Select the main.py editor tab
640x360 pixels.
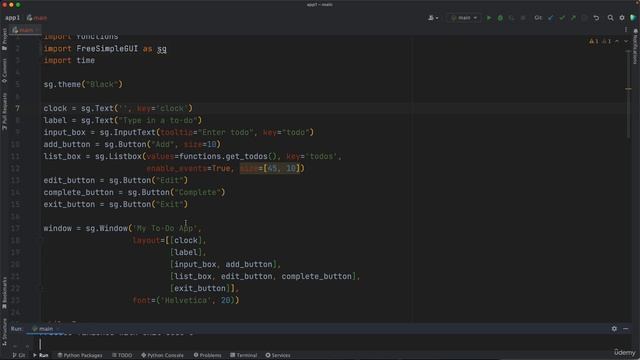tap(25, 30)
